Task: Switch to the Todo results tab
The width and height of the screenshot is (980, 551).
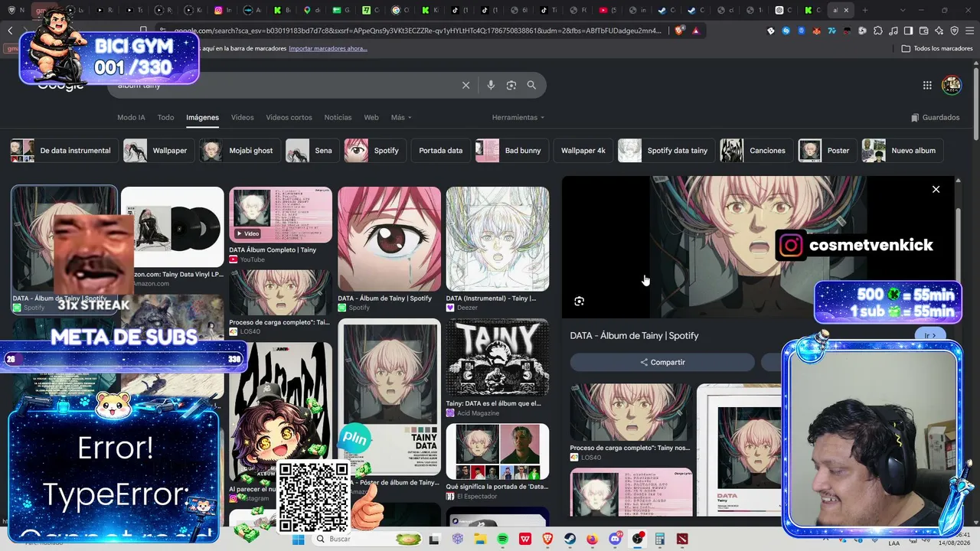Action: coord(165,117)
